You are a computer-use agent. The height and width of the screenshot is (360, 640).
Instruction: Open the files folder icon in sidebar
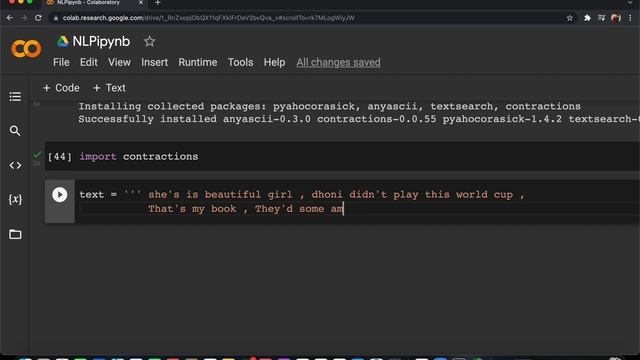click(15, 234)
